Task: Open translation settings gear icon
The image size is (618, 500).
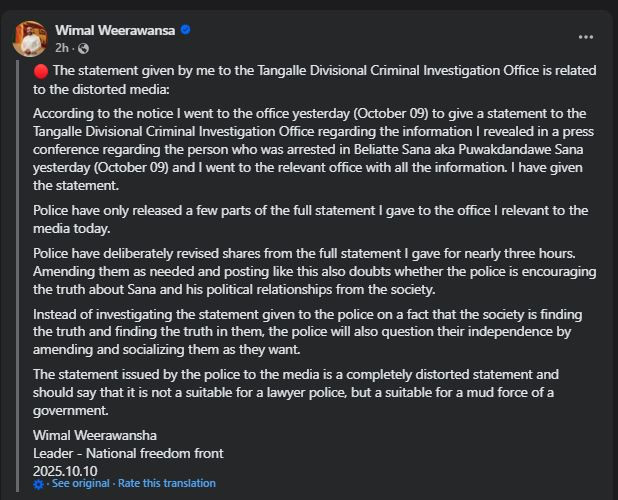Action: coord(39,484)
